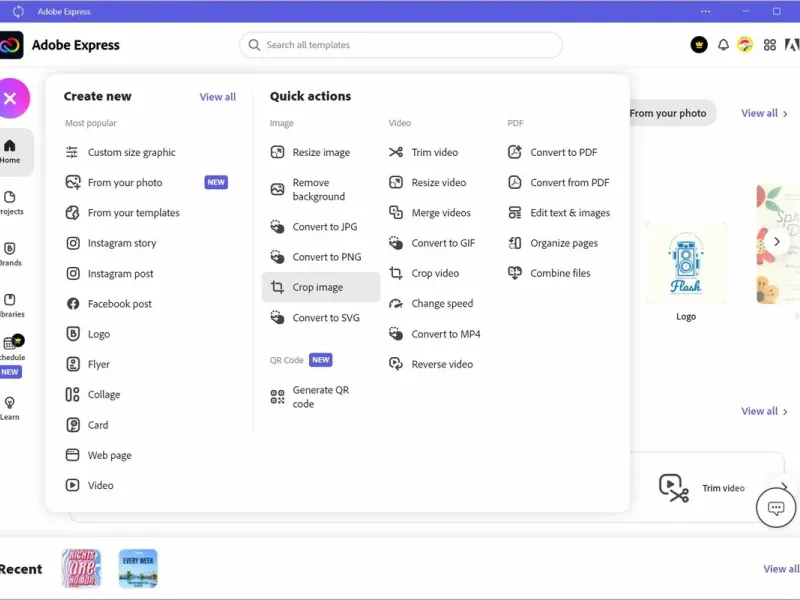Open the Rights Are Human recent project

pos(81,568)
